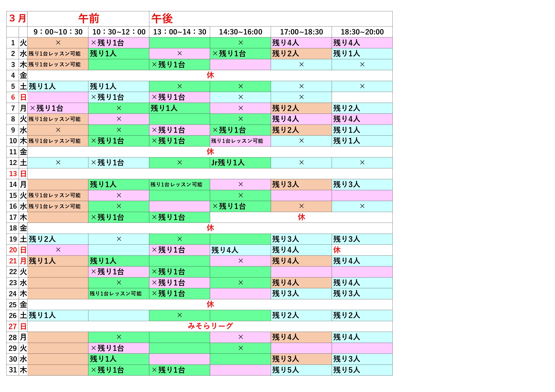Viewport: 555px width, 392px height.
Task: Select the red "午後" afternoon header
Action: coord(162,19)
